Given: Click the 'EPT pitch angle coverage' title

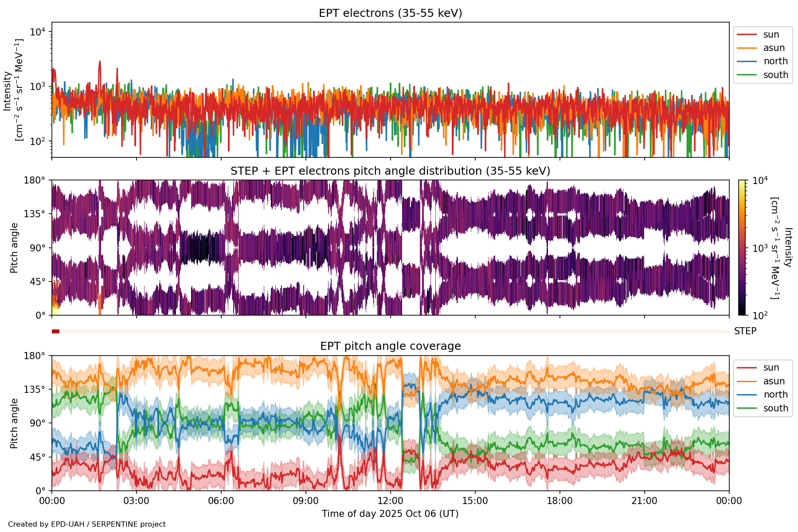Looking at the screenshot, I should click(390, 346).
